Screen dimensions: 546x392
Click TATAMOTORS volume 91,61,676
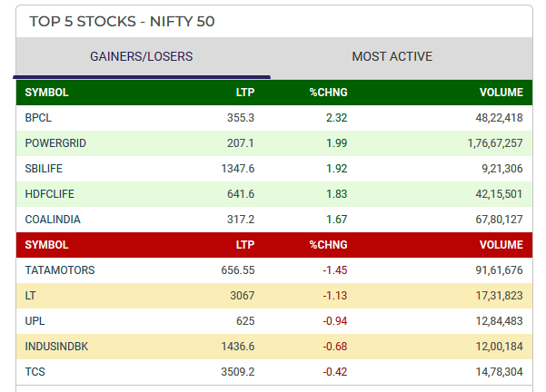499,270
